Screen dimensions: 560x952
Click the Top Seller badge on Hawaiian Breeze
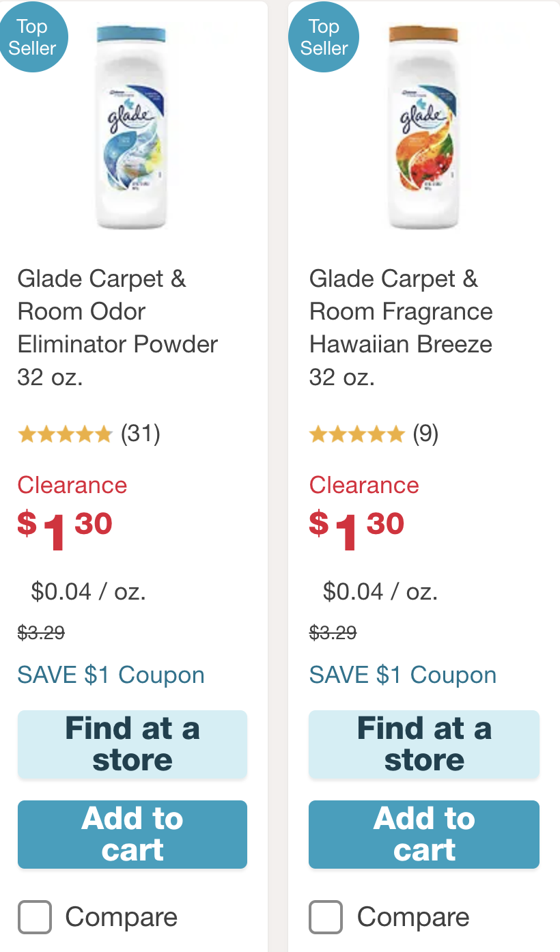(x=324, y=36)
